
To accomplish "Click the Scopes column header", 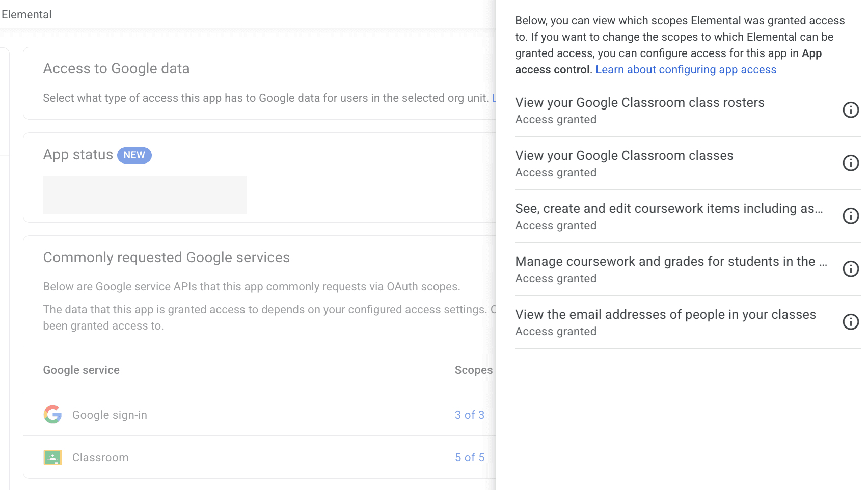I will click(474, 370).
